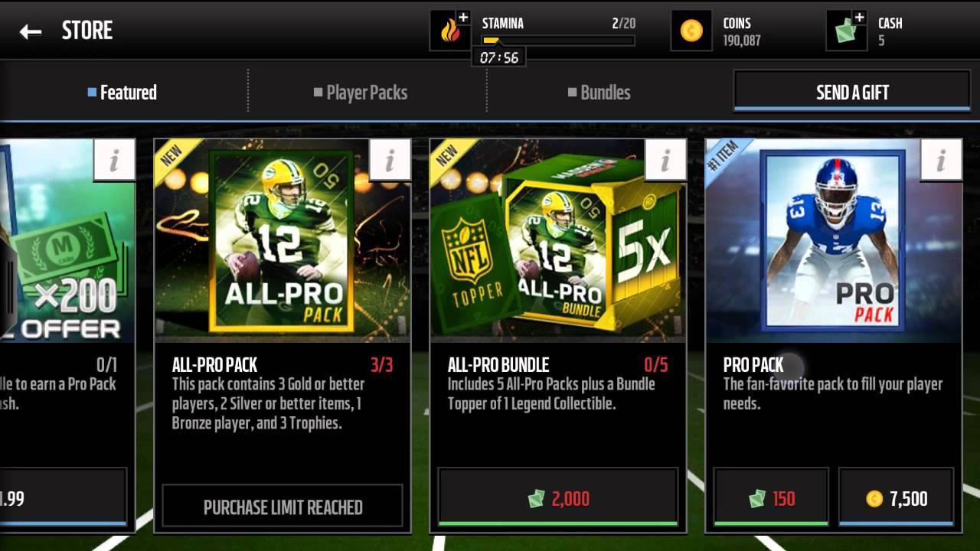This screenshot has height=551, width=980.
Task: Tap the stamina flame plus icon
Action: (x=450, y=31)
